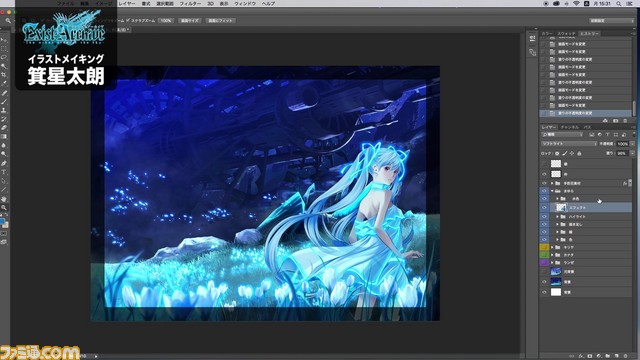Click the background color swatch

click(x=6, y=225)
